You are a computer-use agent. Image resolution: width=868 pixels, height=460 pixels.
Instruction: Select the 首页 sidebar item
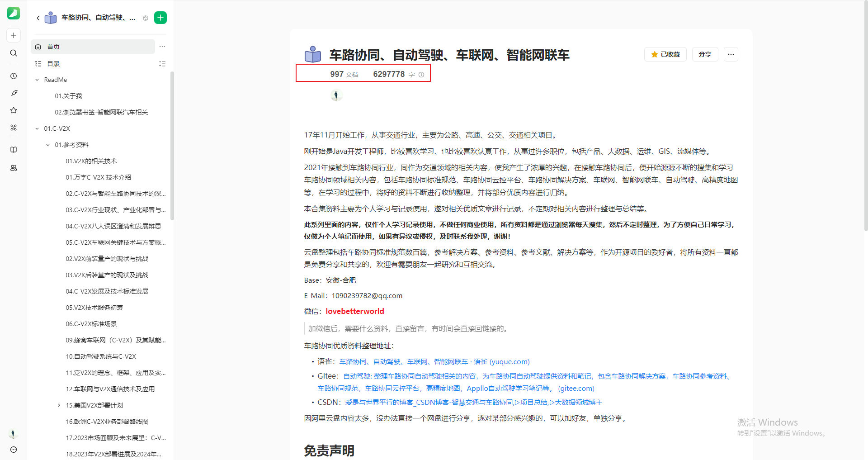coord(93,47)
